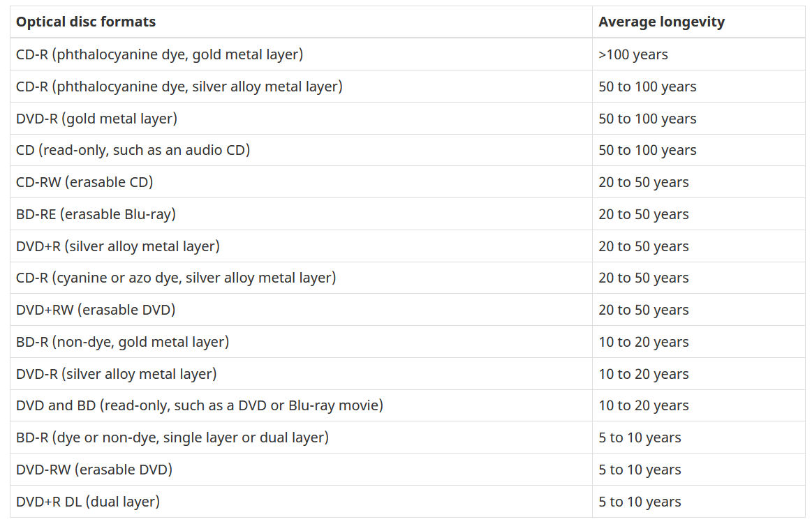Click the DVD+R DL (dual layer) cell

(88, 502)
